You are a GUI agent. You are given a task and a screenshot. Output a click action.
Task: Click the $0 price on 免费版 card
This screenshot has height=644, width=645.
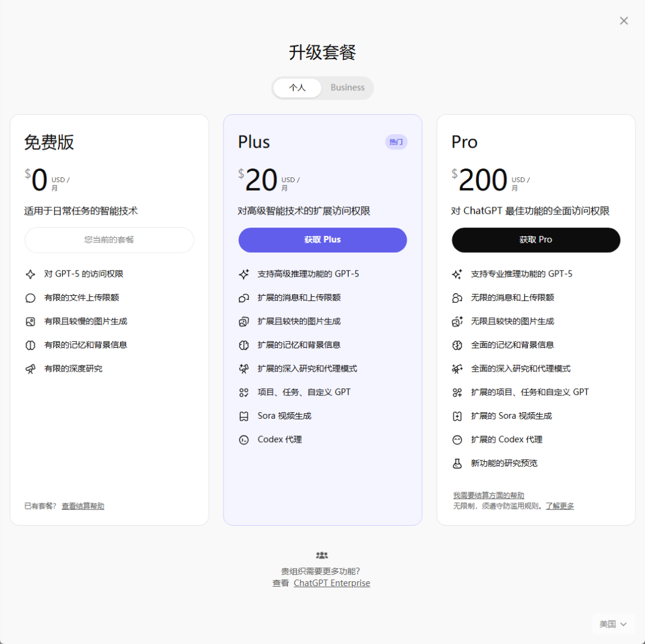tap(36, 180)
